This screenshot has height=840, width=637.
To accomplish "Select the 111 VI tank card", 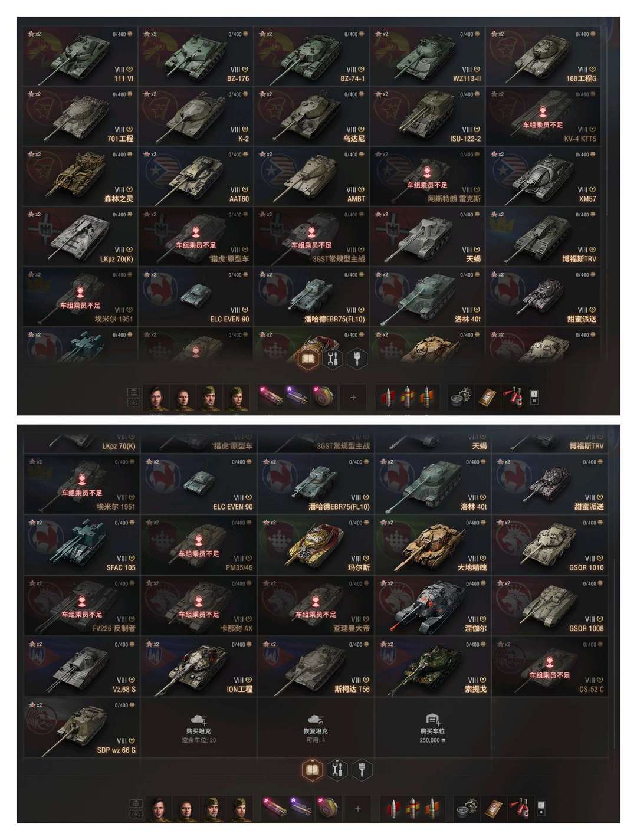I will (x=80, y=56).
